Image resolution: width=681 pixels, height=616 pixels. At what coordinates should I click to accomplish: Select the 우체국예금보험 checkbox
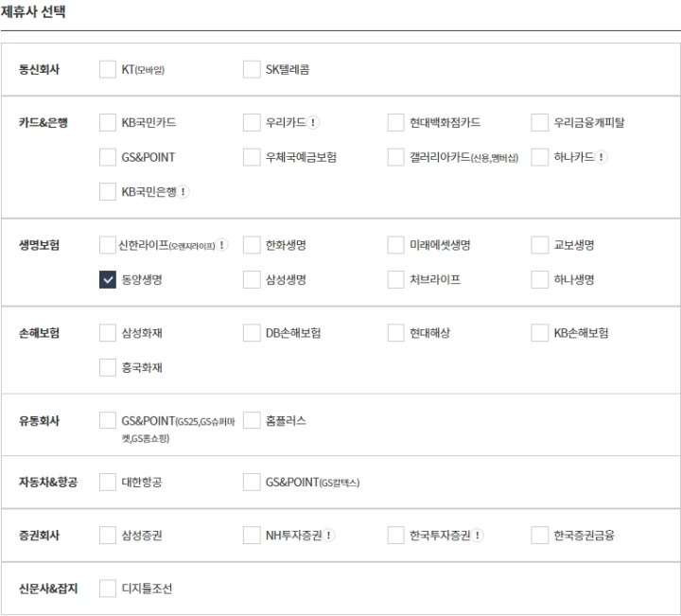point(252,157)
